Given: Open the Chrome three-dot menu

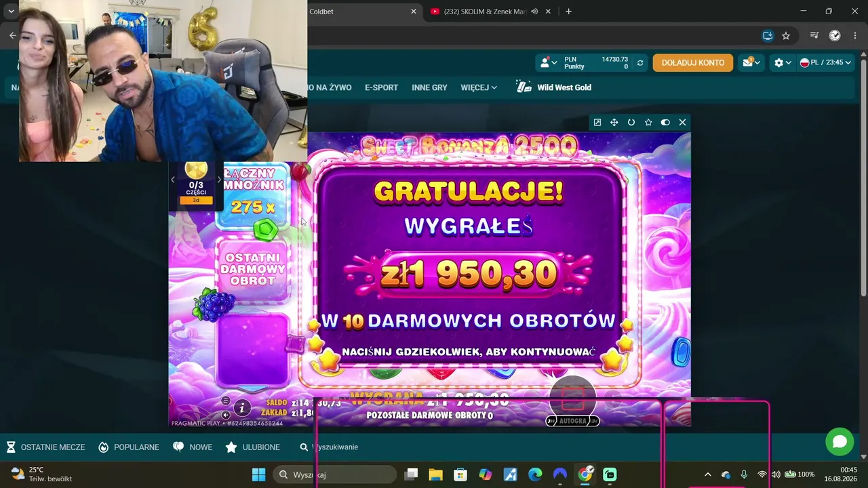Looking at the screenshot, I should pyautogui.click(x=854, y=36).
